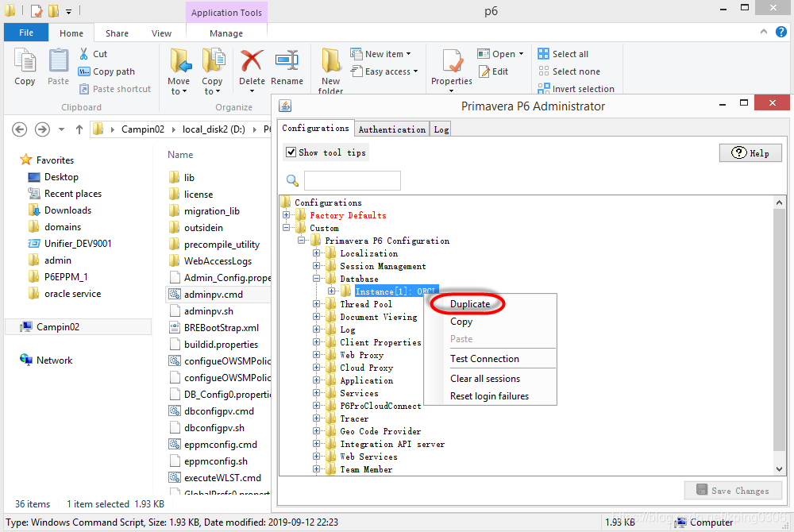Select the eppmconfig.cmd file
Image resolution: width=794 pixels, height=532 pixels.
click(213, 445)
